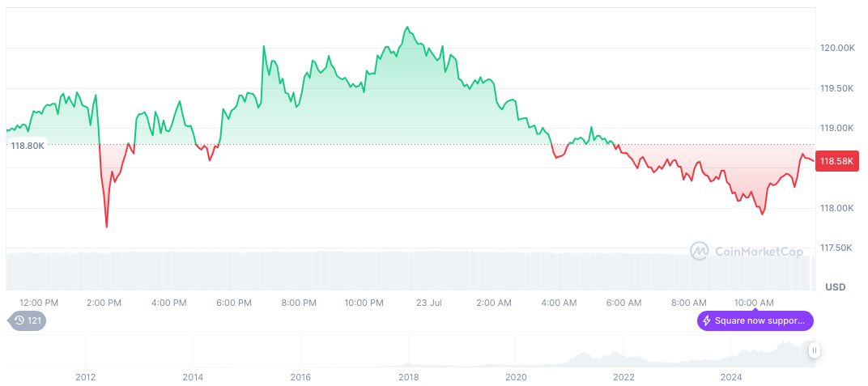Viewport: 868px width, 386px height.
Task: Click the '23 Jul' date axis label
Action: [428, 303]
